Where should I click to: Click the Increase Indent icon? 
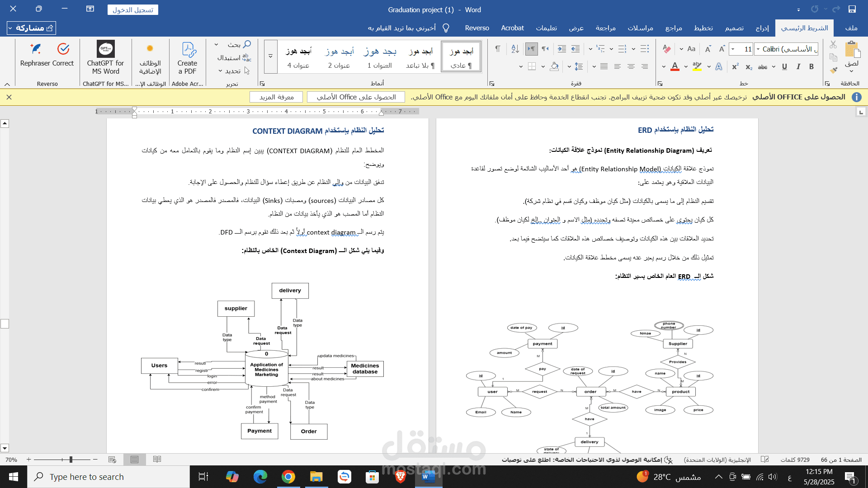(x=562, y=49)
